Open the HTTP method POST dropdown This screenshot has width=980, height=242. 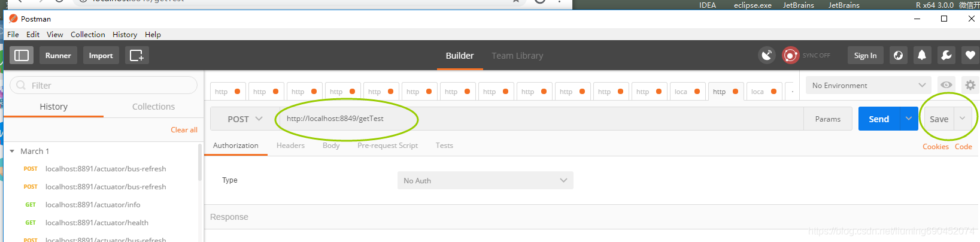point(245,119)
